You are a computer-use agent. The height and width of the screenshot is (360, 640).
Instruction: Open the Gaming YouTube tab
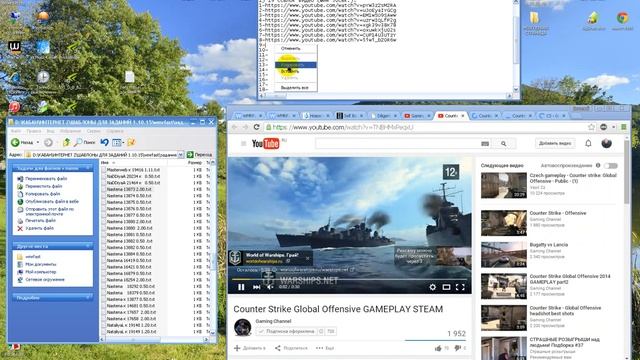click(417, 116)
